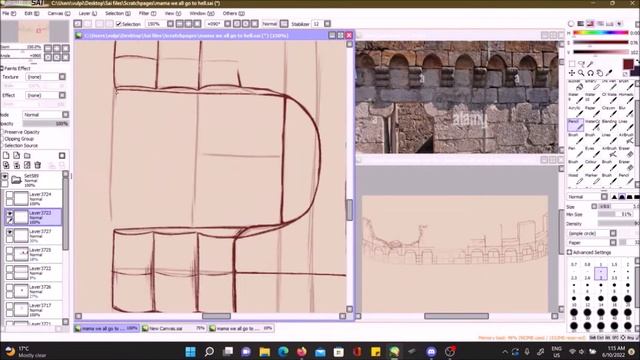
Task: Click the brush Min Size slider
Action: [616, 214]
